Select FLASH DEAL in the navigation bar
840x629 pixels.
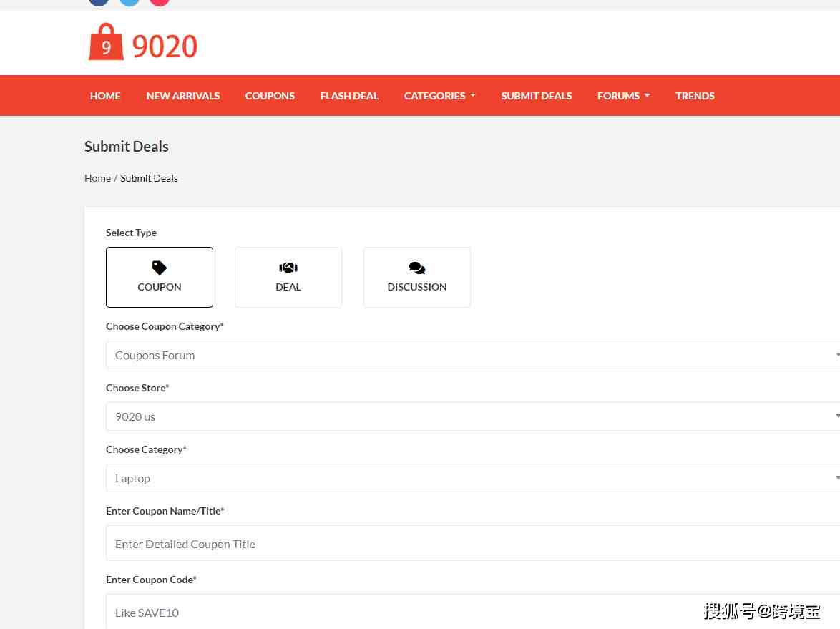349,96
